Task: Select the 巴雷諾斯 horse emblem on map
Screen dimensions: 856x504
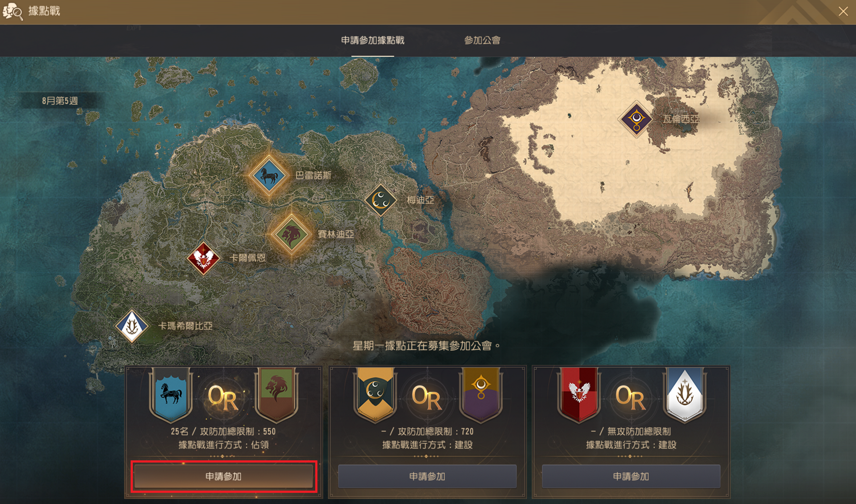Action: tap(268, 175)
